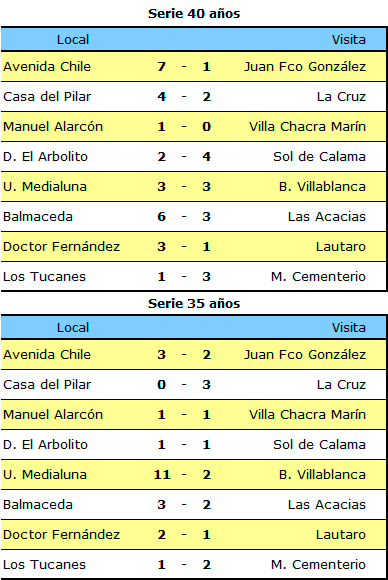The height and width of the screenshot is (580, 388).
Task: Select Avenida Chile in the Serie 40 table
Action: 47,67
